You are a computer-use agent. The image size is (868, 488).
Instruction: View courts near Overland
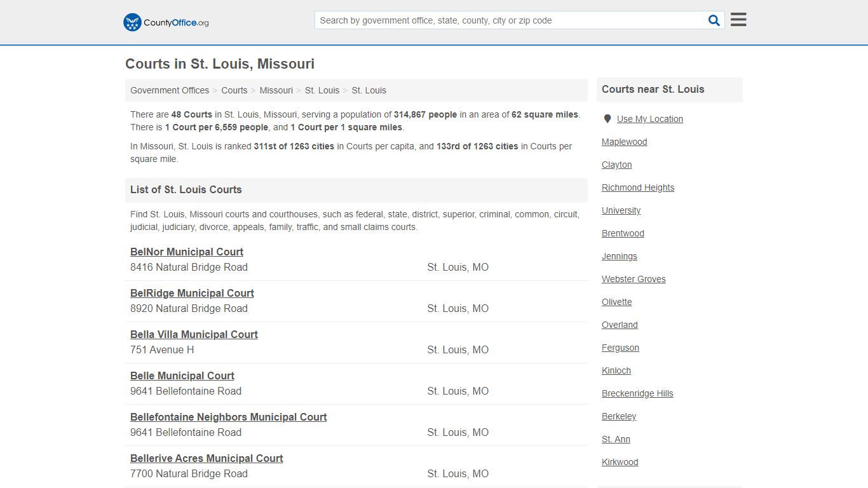tap(620, 325)
